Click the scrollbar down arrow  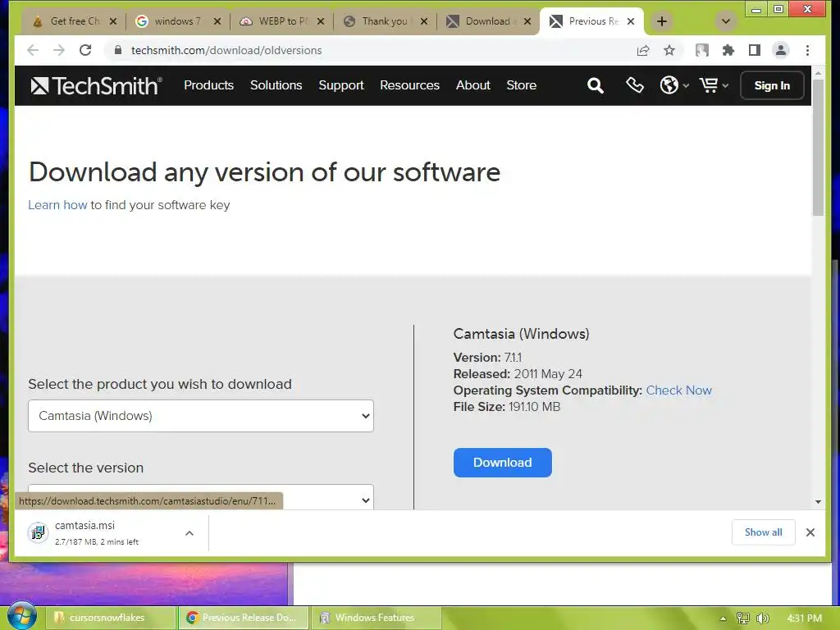[818, 502]
